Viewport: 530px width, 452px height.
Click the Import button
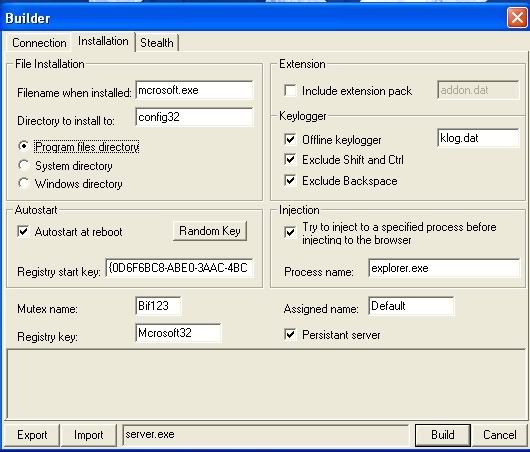[x=89, y=435]
